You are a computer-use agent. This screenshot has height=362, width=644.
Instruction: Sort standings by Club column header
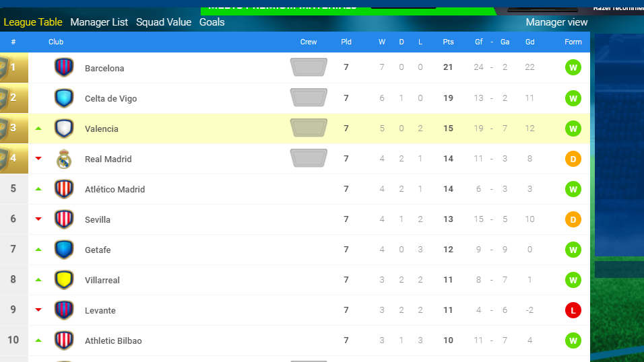click(56, 42)
